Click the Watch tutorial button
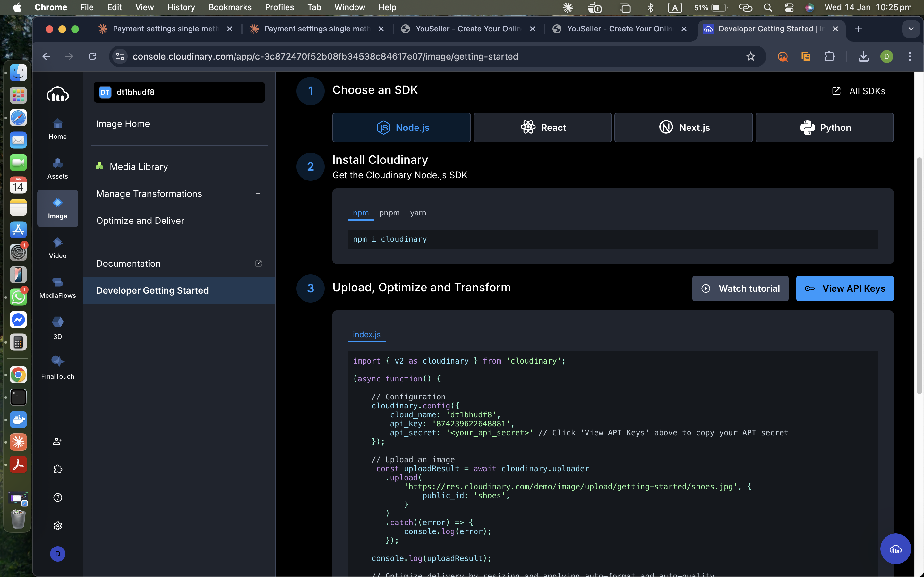924x577 pixels. [x=740, y=288]
